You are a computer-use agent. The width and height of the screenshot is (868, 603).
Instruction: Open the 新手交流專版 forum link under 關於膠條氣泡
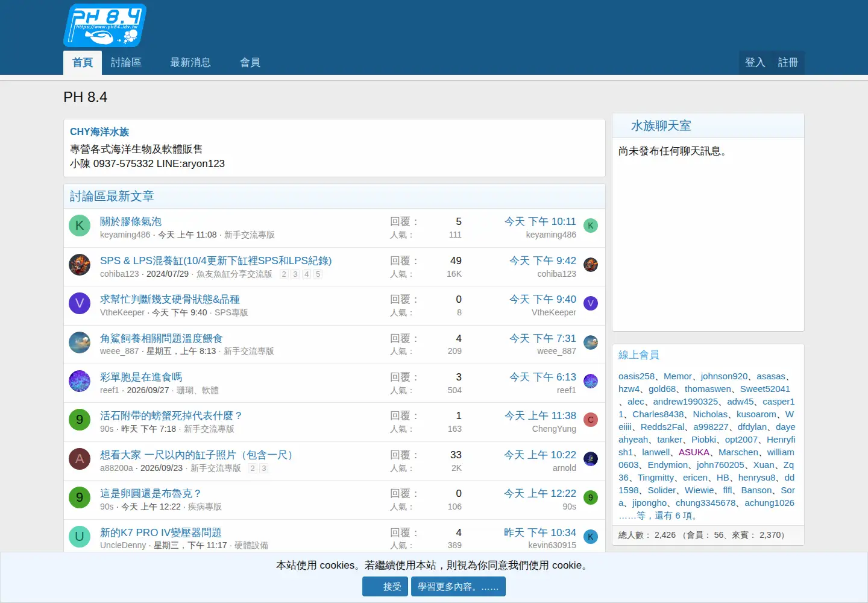coord(250,235)
